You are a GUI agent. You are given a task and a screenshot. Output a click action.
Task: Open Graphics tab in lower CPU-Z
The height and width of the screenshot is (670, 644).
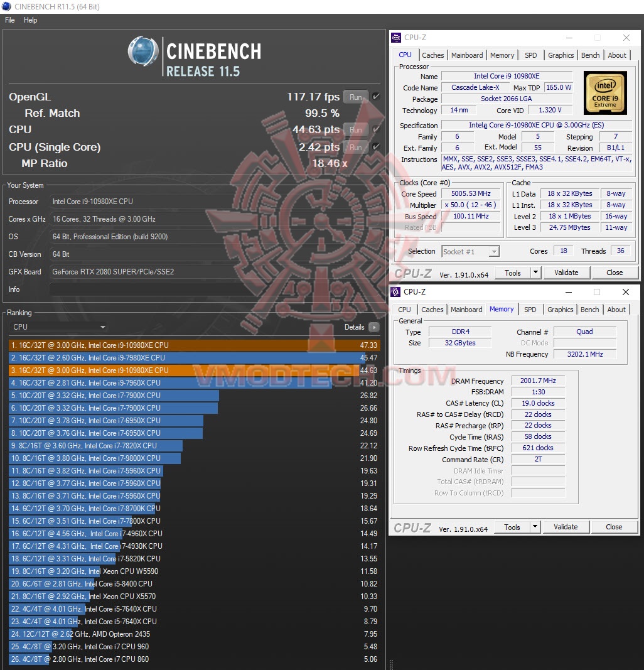[x=560, y=310]
